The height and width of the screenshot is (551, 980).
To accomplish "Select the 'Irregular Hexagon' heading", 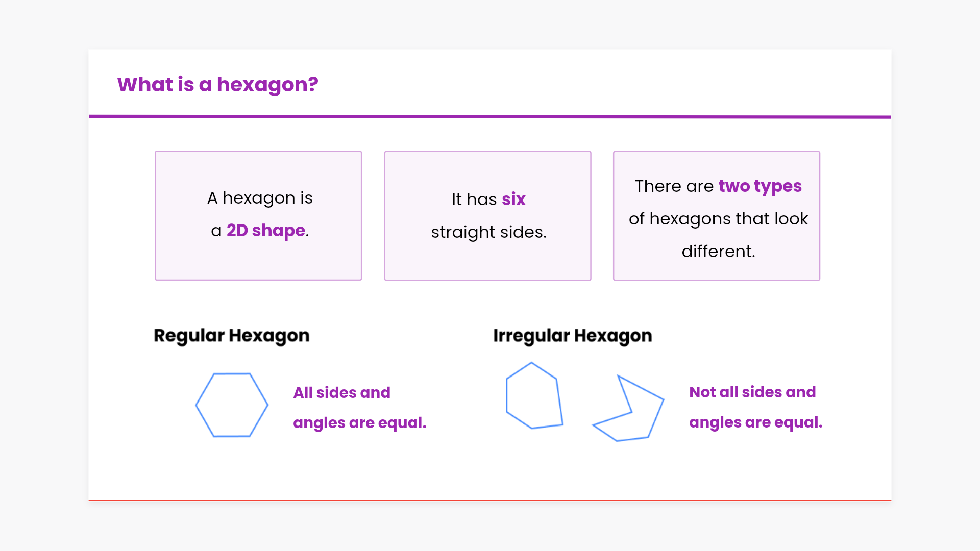I will pyautogui.click(x=572, y=336).
